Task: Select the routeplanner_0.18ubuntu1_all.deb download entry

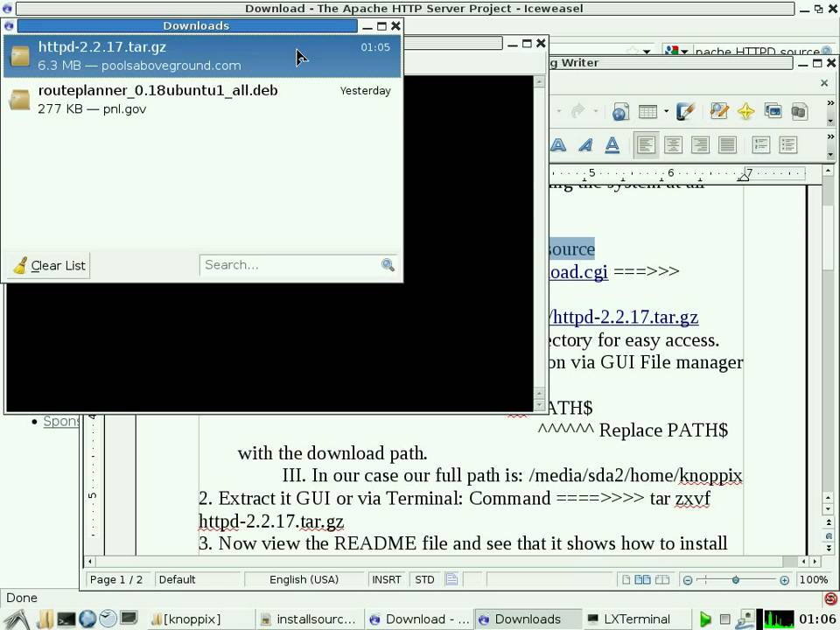Action: tap(202, 99)
